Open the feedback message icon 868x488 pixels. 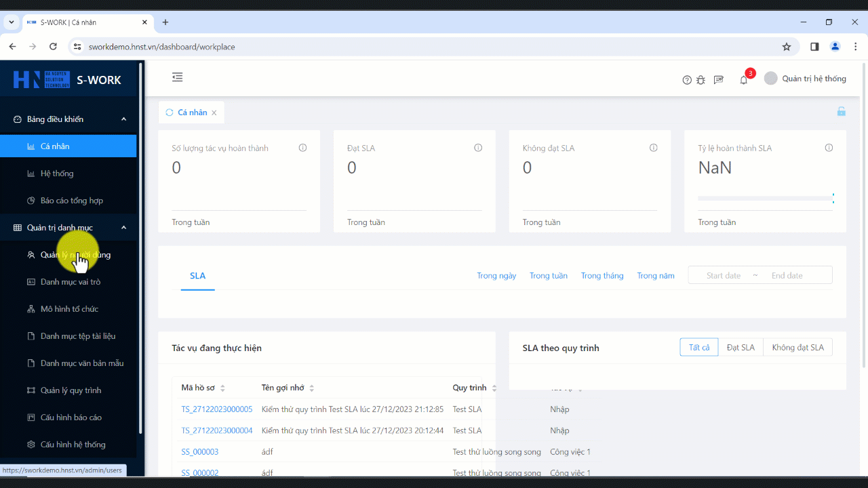[x=719, y=80]
